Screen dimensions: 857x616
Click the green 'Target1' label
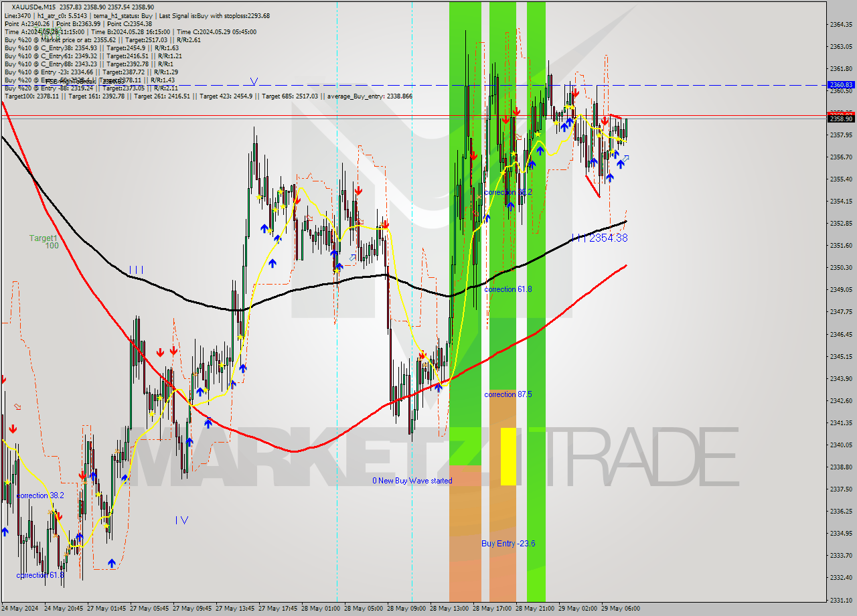pos(43,238)
